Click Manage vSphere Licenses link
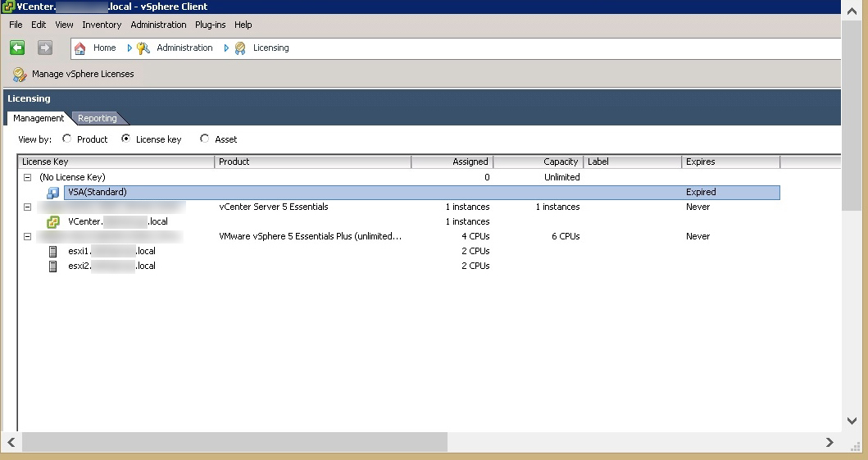This screenshot has height=460, width=868. (x=83, y=74)
